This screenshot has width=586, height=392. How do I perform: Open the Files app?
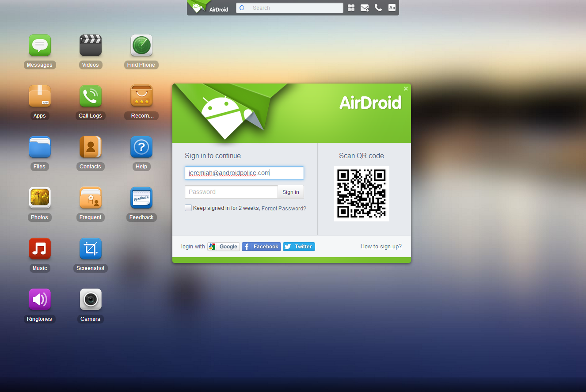pyautogui.click(x=40, y=147)
